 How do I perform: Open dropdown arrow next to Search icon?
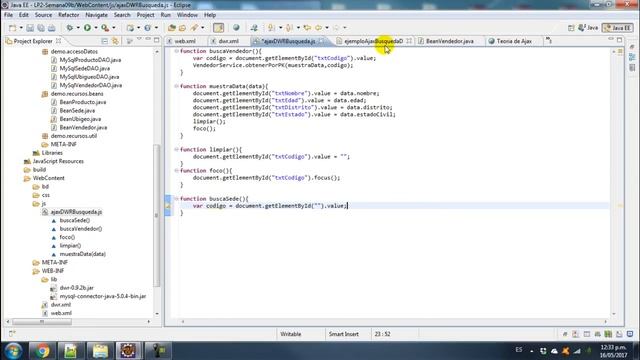[202, 28]
